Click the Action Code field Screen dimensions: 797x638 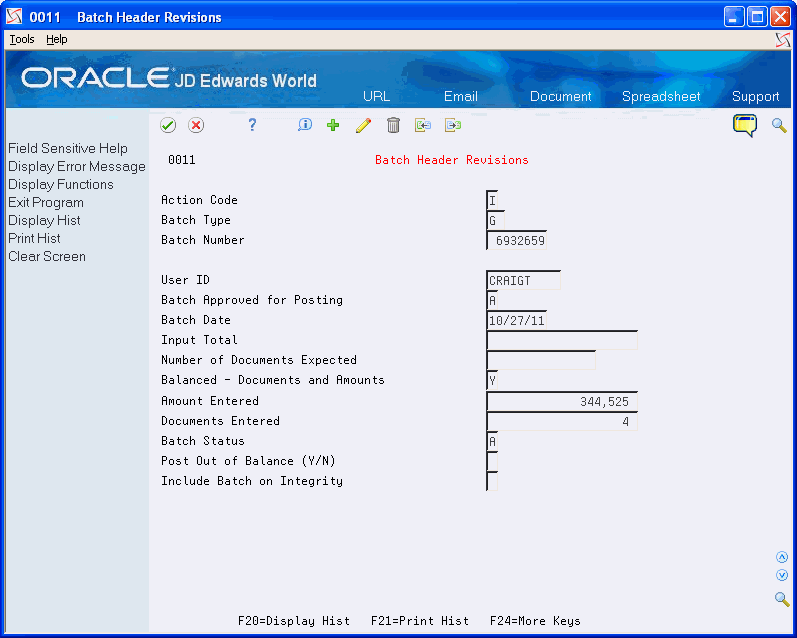492,200
